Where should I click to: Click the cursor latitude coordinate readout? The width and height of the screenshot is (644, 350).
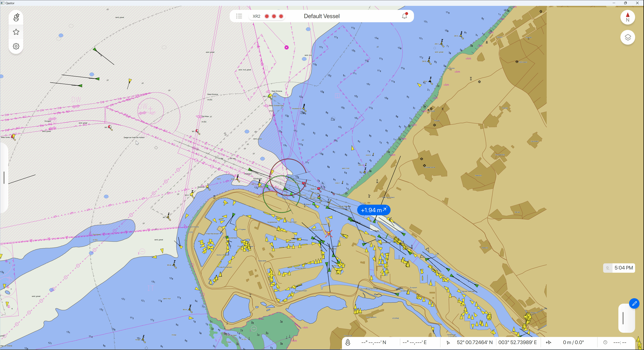tap(474, 342)
